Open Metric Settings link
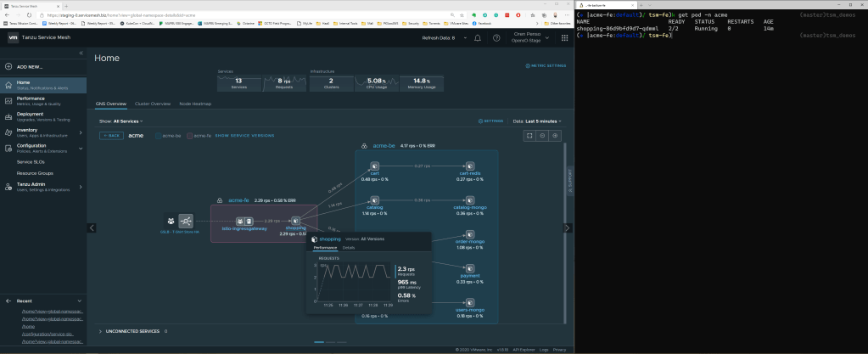This screenshot has height=354, width=868. [x=545, y=65]
